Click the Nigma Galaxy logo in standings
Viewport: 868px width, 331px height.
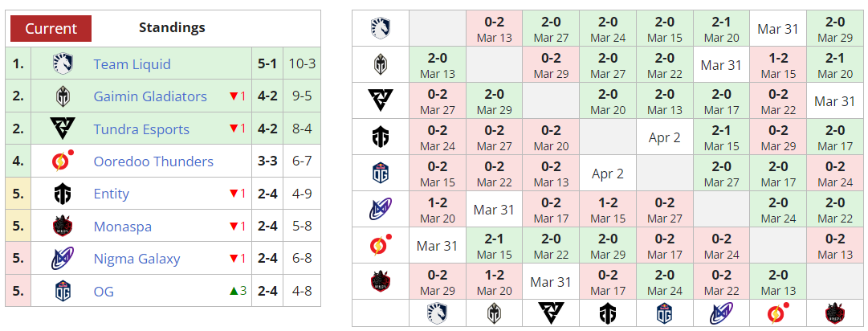coord(63,259)
